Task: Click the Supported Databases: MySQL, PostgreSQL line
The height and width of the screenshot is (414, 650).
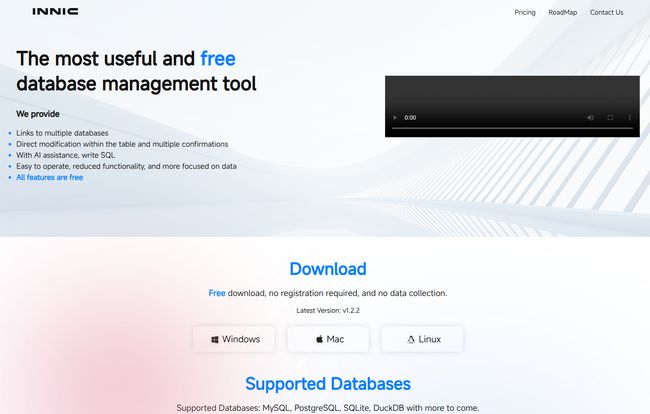Action: pos(328,408)
